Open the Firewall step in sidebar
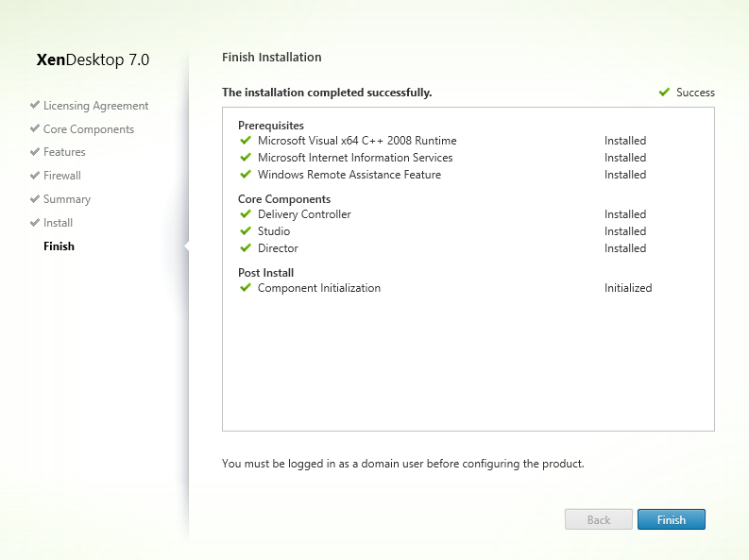Image resolution: width=749 pixels, height=560 pixels. [62, 176]
